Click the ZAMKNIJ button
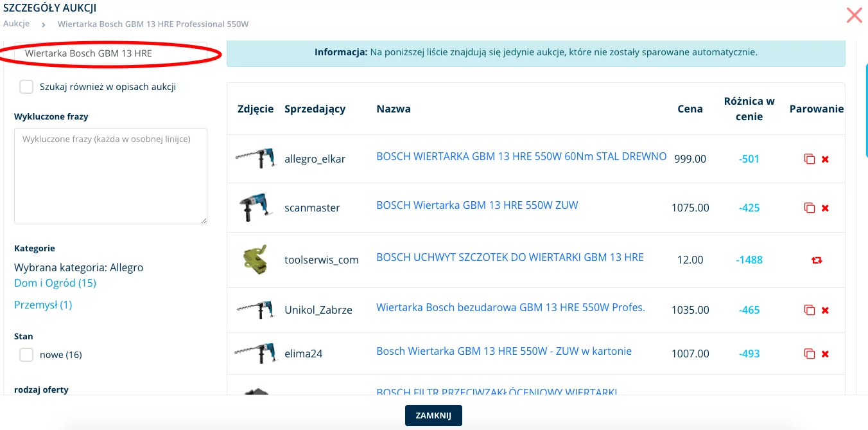Screen dimensions: 868x430 point(433,415)
